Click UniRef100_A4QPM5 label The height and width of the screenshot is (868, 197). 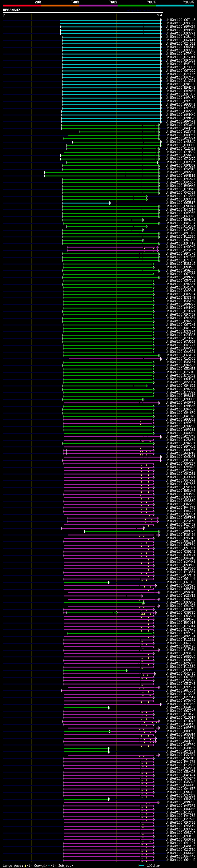[180, 247]
